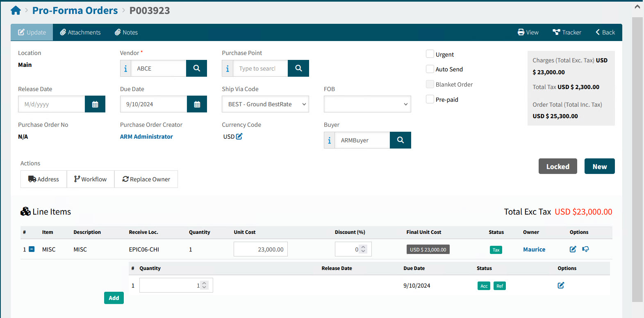644x318 pixels.
Task: Toggle the Auto Send checkbox
Action: (430, 69)
